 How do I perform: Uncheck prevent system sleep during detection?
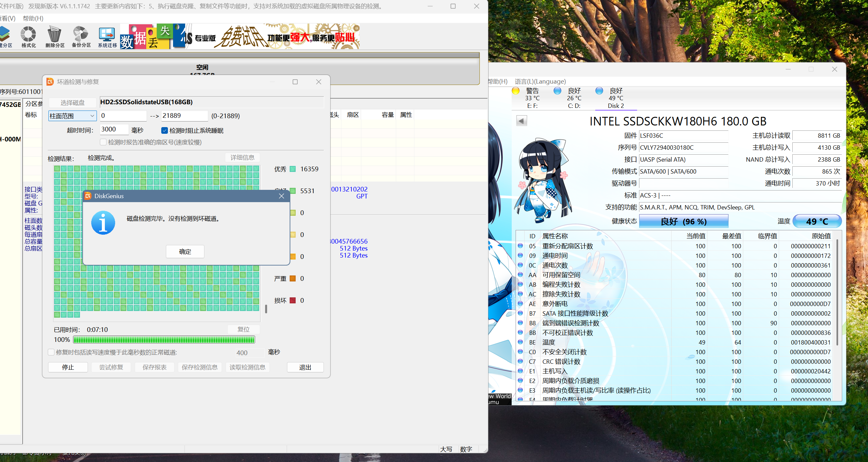165,131
